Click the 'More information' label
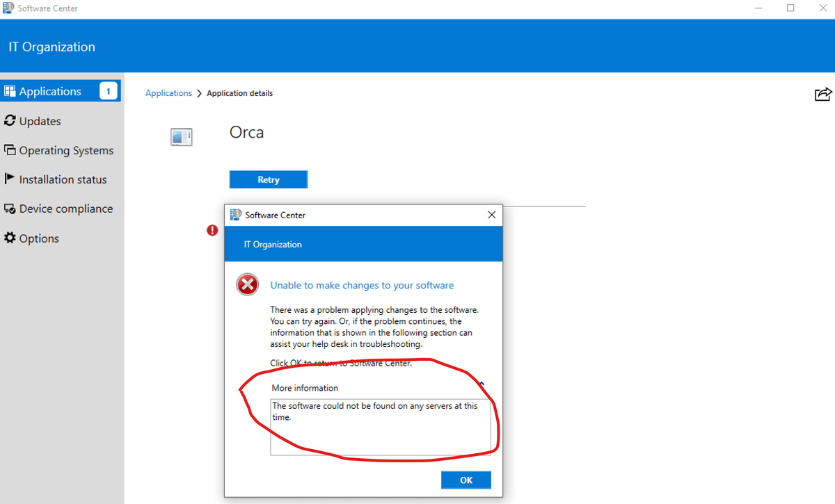835x504 pixels. pyautogui.click(x=305, y=388)
